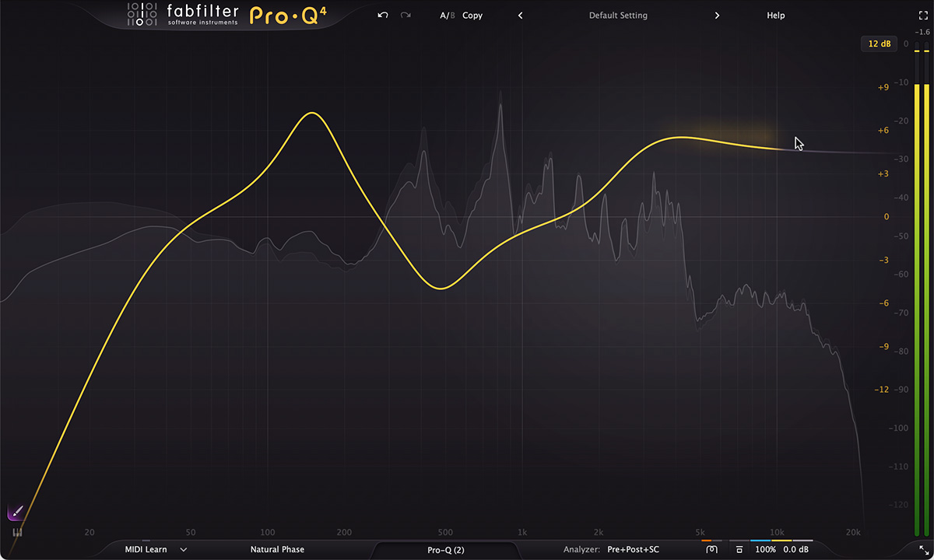This screenshot has width=934, height=560.
Task: Click the +6 gain scale label
Action: click(x=883, y=131)
